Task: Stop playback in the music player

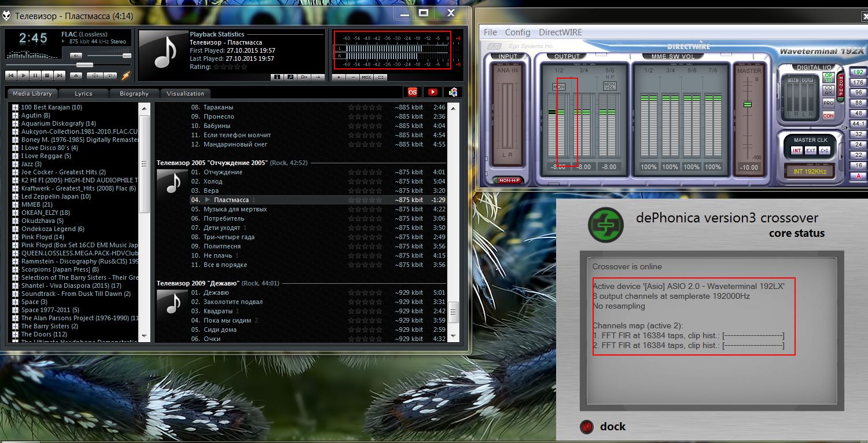Action: 47,75
